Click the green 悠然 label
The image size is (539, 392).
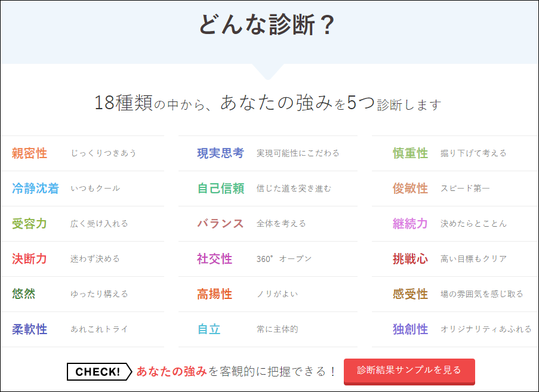24,294
